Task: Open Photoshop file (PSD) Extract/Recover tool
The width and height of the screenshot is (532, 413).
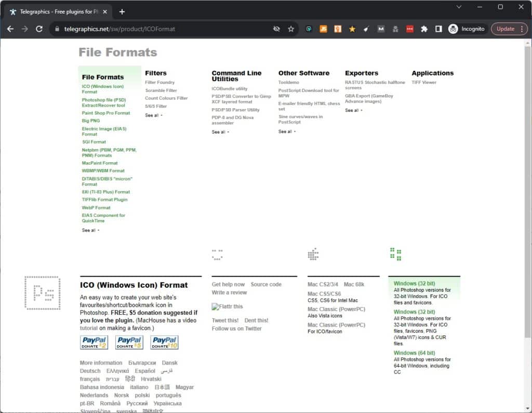Action: pos(104,102)
